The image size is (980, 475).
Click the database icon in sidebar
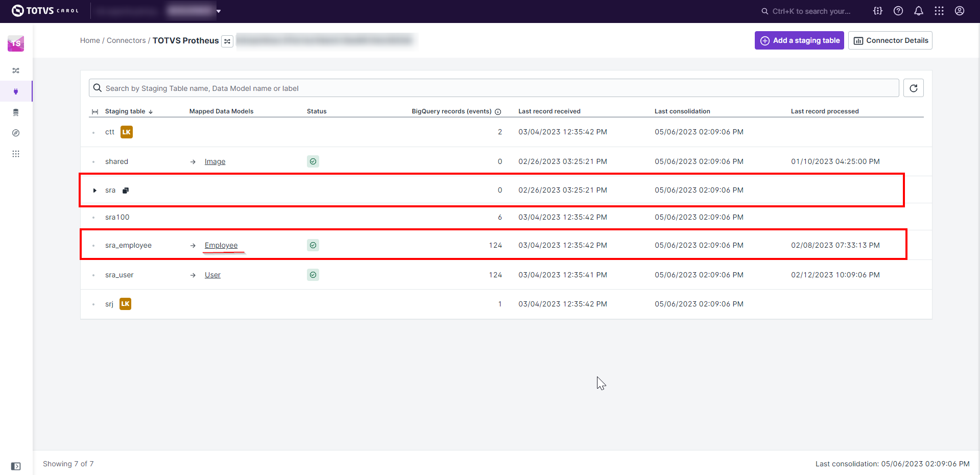[x=16, y=112]
